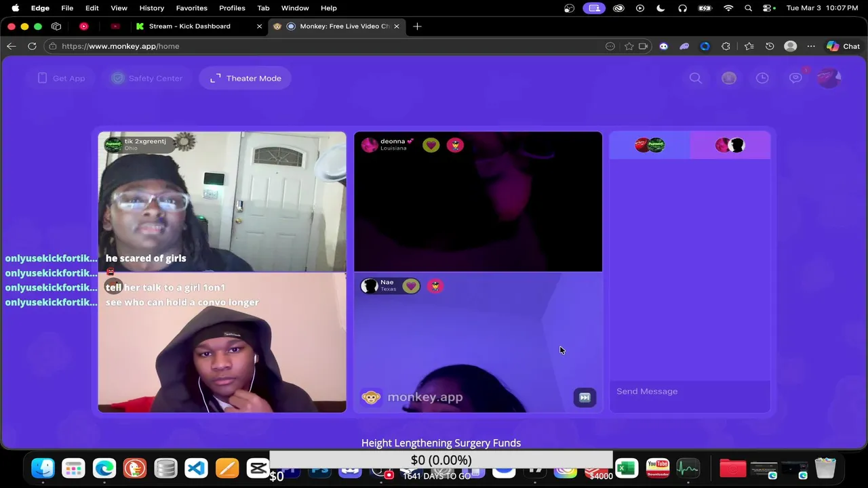Open Copilot Chat button
Viewport: 868px width, 488px height.
click(x=843, y=46)
